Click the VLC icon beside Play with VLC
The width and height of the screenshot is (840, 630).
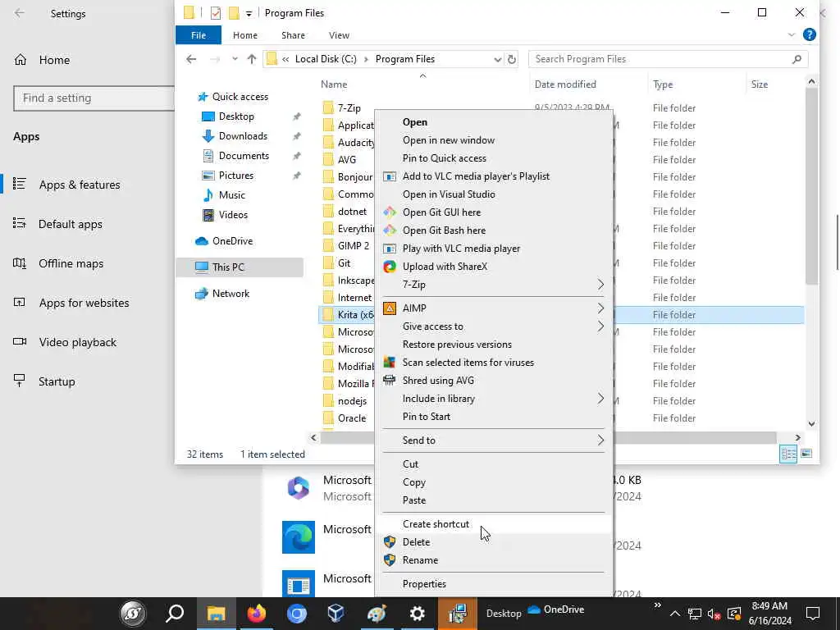(390, 249)
